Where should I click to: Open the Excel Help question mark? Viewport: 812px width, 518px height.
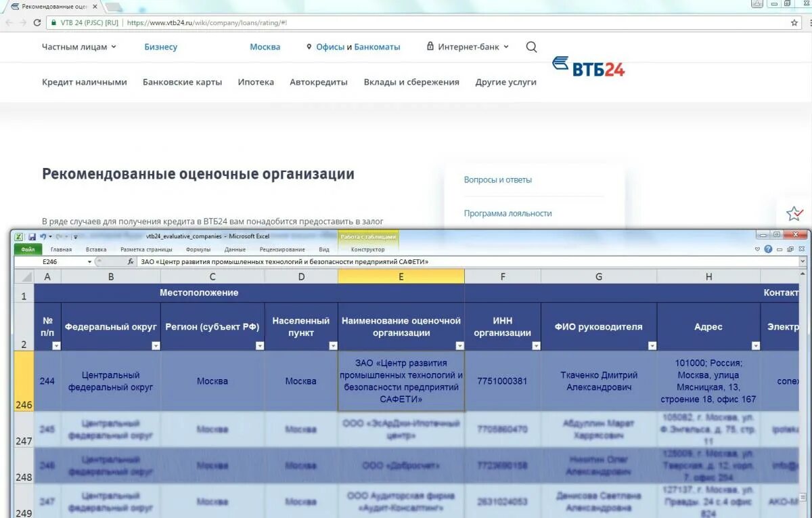coord(768,249)
